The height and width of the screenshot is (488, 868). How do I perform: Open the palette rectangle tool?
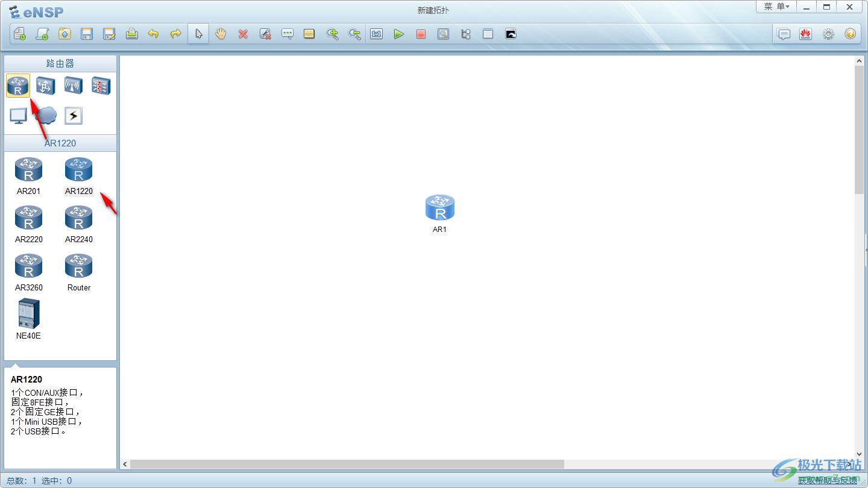[x=309, y=34]
